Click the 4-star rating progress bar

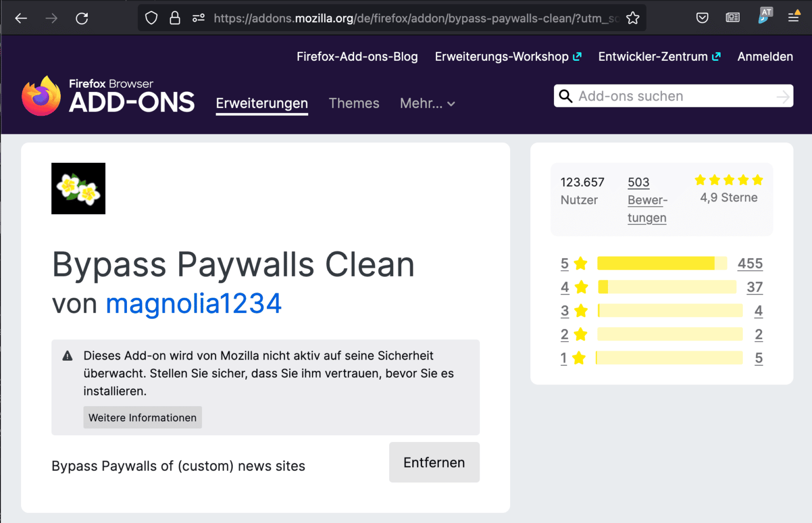(667, 287)
